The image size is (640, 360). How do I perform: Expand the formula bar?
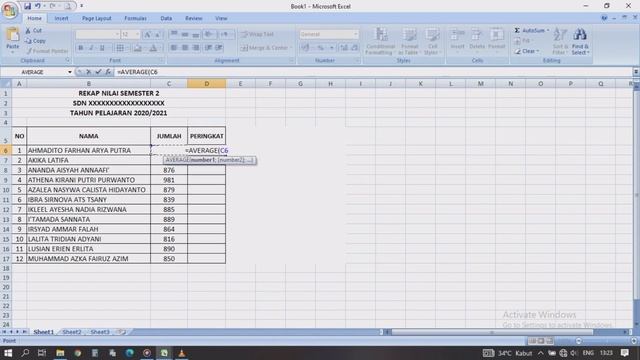pyautogui.click(x=636, y=72)
